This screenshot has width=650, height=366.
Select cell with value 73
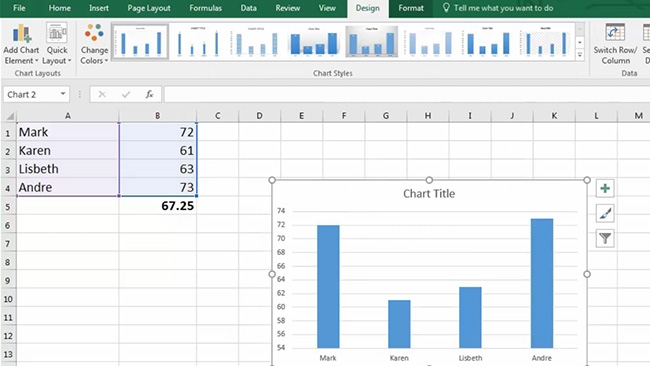point(158,187)
